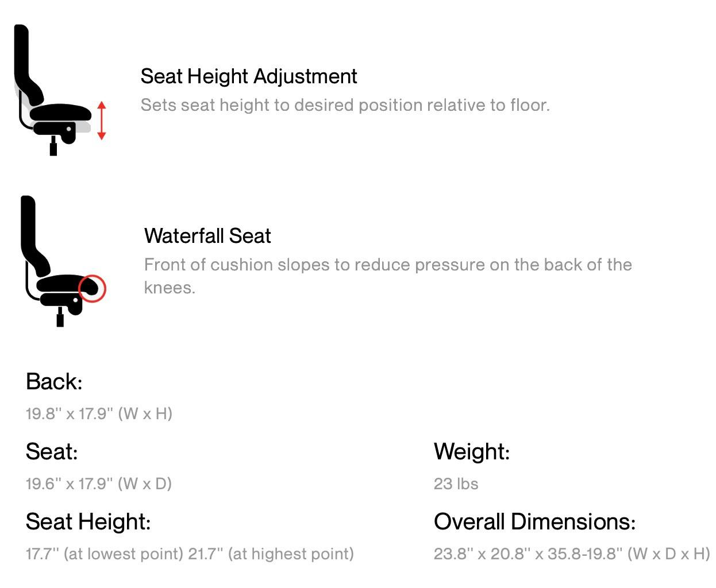Screen dimensions: 716x588
Task: Click the Back: specification label
Action: tap(54, 382)
